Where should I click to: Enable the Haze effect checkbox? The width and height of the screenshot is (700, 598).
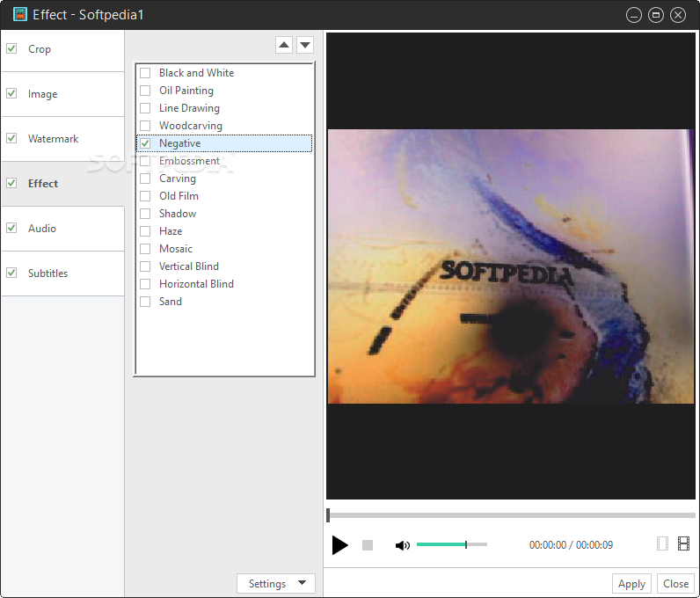coord(145,231)
